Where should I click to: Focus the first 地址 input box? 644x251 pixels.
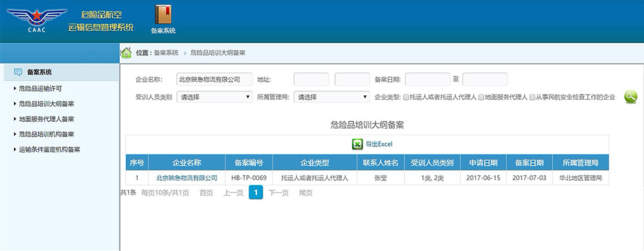tap(311, 79)
